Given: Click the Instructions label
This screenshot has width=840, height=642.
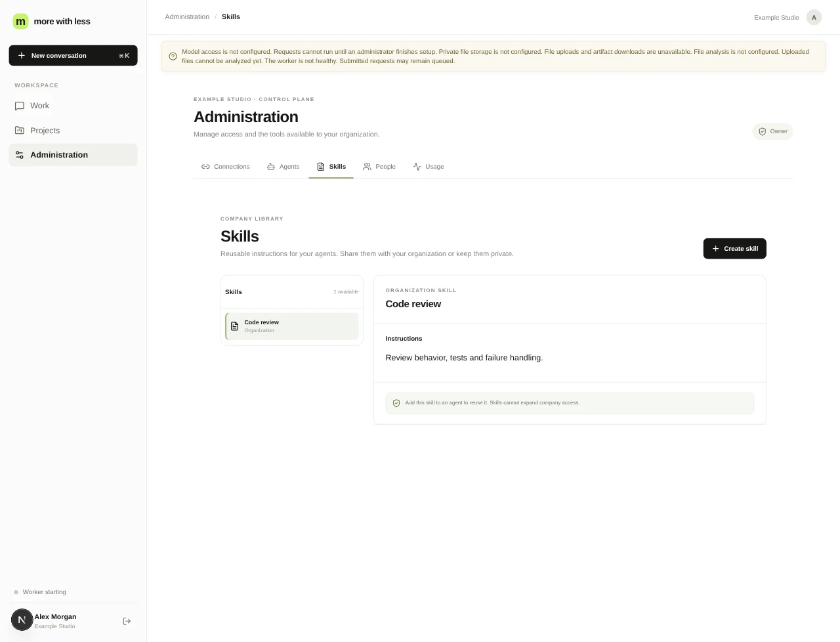Looking at the screenshot, I should (404, 339).
